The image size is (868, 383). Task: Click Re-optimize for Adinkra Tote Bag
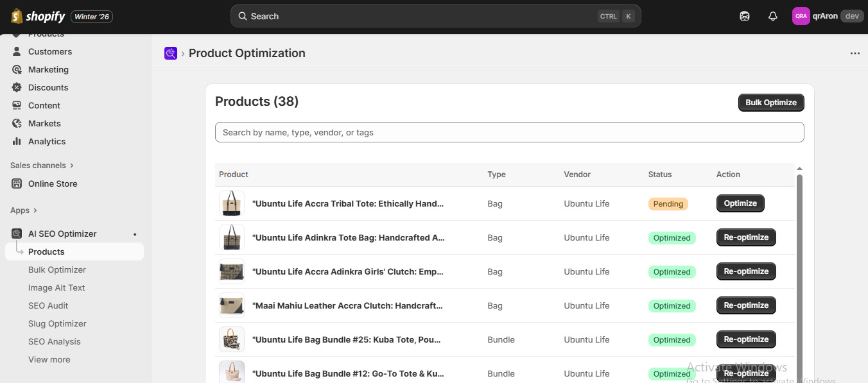click(x=746, y=237)
